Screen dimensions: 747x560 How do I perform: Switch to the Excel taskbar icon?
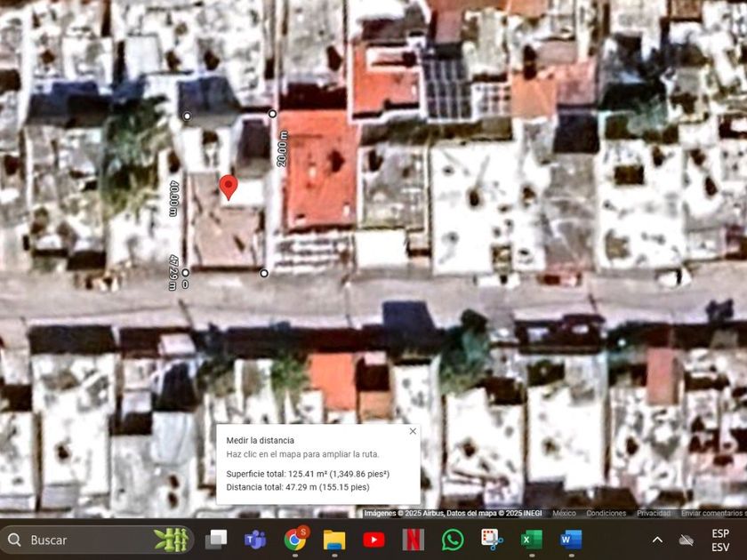531,540
